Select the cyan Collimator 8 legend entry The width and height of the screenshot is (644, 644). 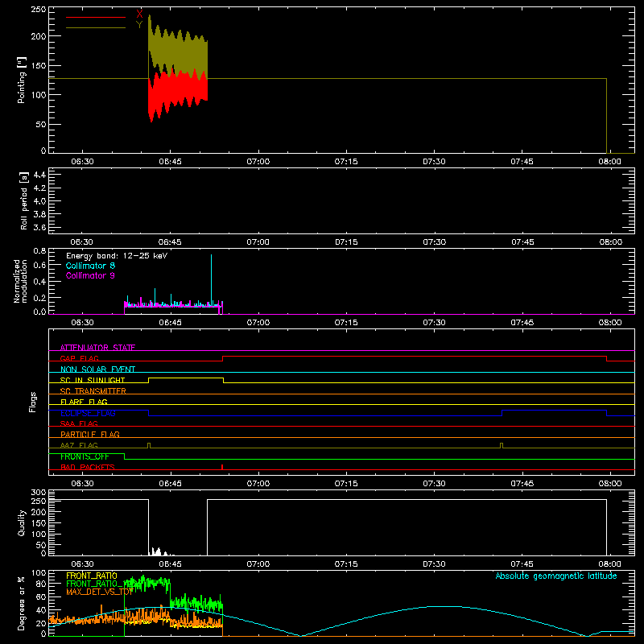90,266
